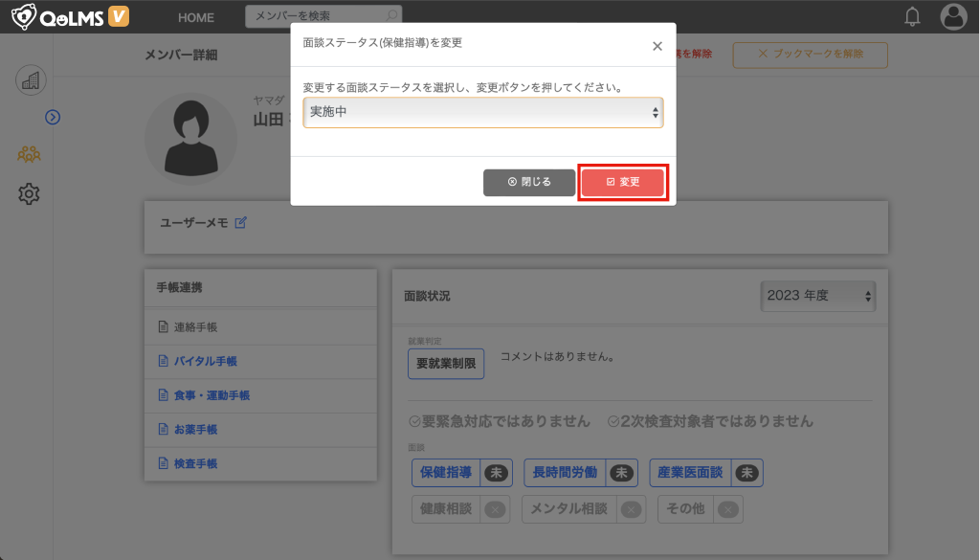Open the 実施中 interview status dropdown

click(x=482, y=112)
